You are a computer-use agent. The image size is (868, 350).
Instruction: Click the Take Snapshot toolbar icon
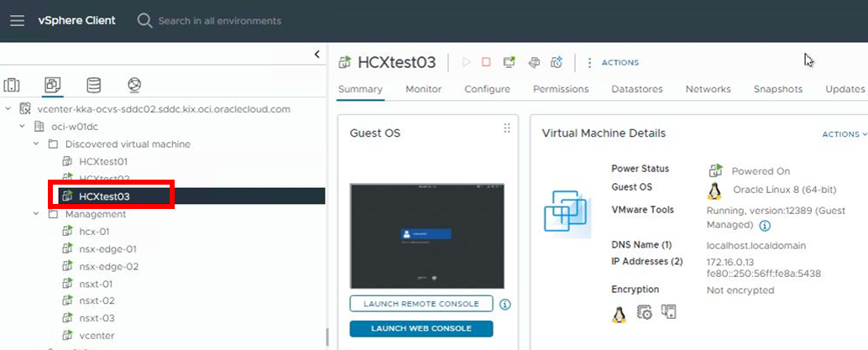[x=556, y=62]
